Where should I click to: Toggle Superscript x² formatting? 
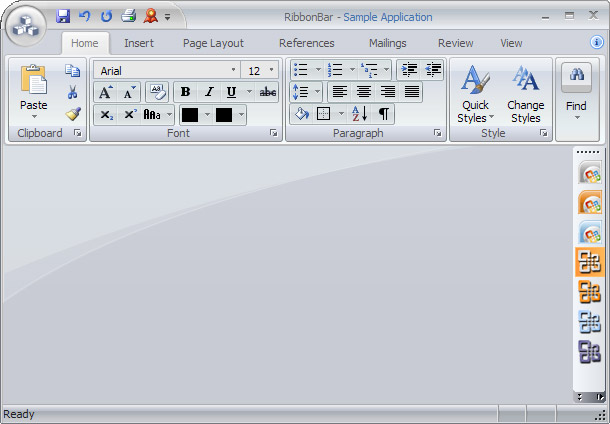(x=130, y=115)
